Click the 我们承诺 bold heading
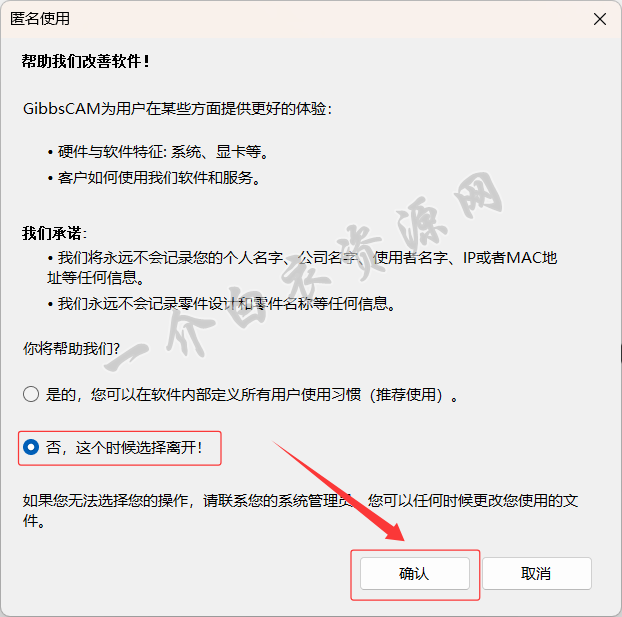 (54, 233)
